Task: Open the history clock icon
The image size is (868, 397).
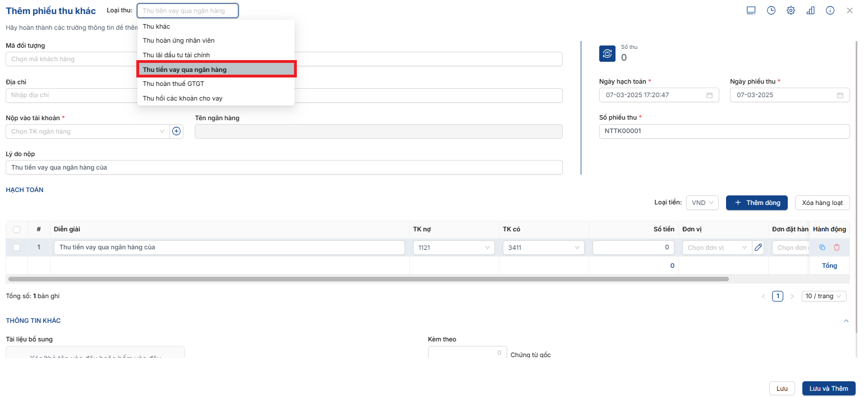Action: pos(771,11)
